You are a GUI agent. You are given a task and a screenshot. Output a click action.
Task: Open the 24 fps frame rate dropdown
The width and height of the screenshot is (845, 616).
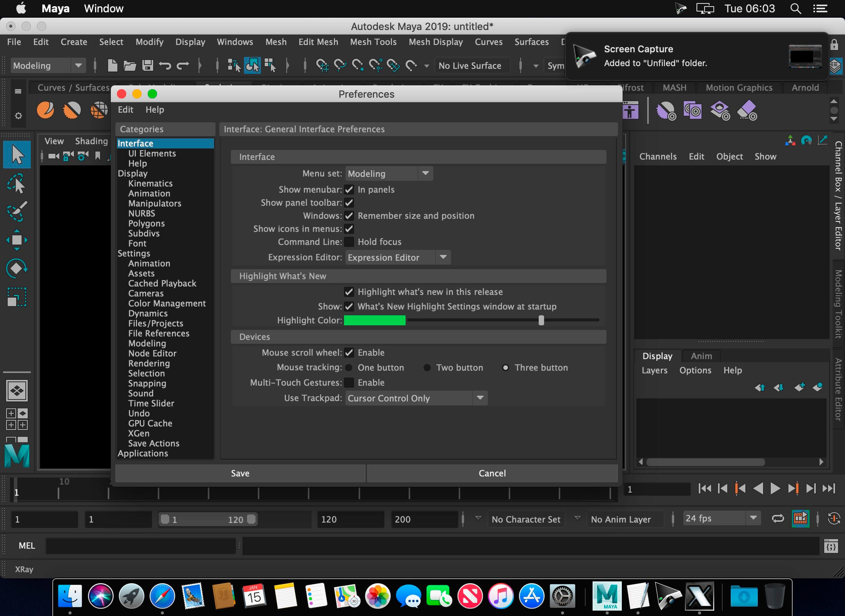pyautogui.click(x=721, y=518)
